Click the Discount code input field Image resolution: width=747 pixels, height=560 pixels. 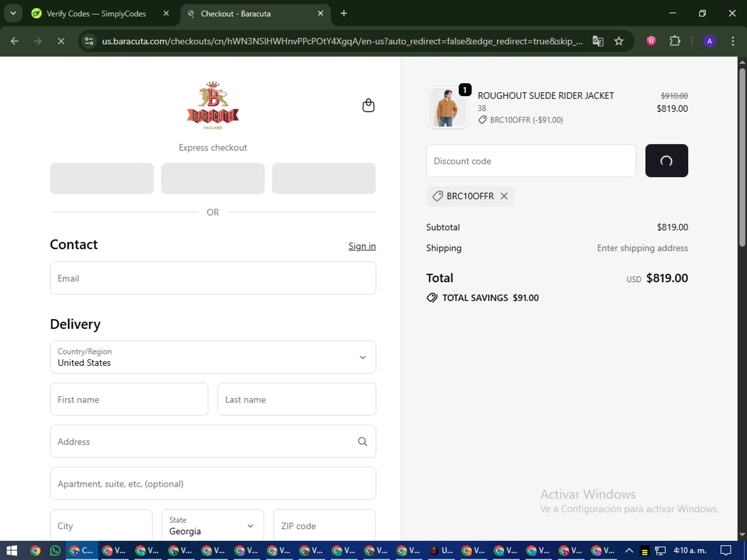(x=531, y=161)
